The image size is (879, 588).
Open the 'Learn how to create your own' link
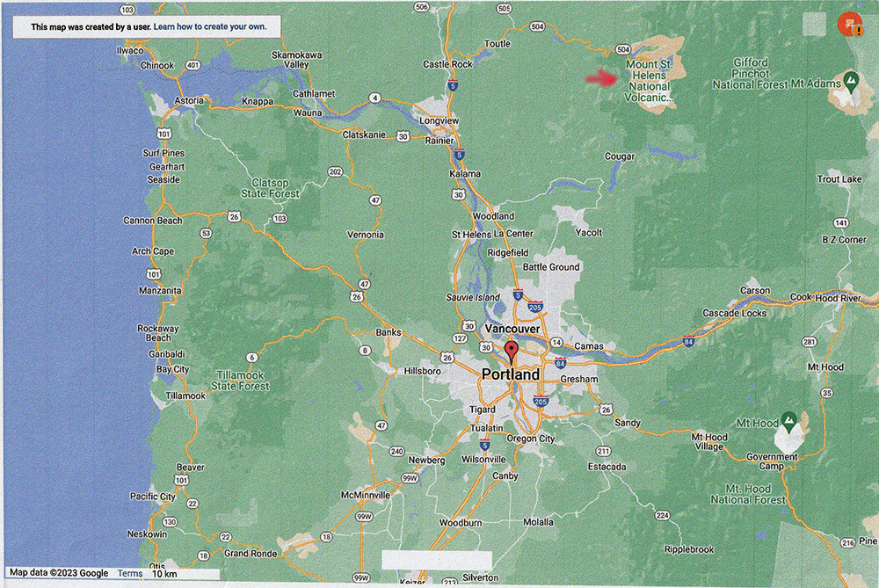pos(210,27)
